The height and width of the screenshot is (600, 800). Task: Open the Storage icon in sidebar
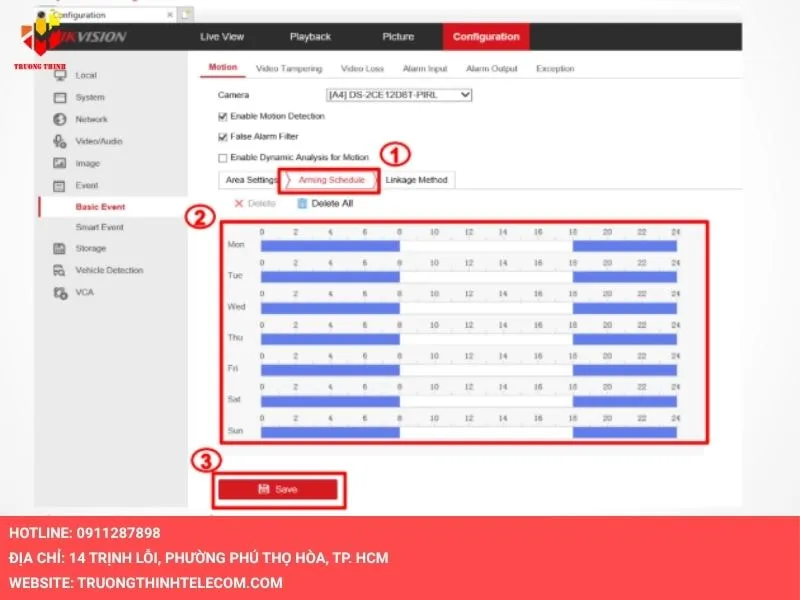(59, 248)
